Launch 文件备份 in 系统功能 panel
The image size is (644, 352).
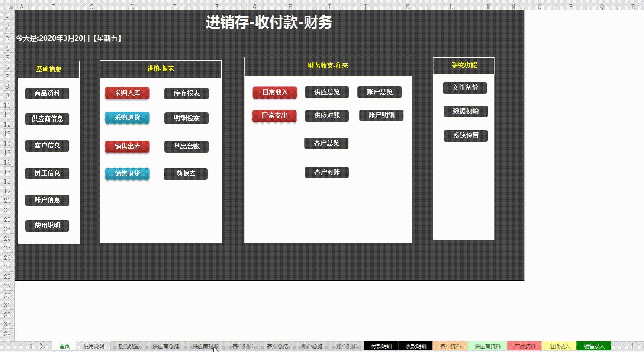[x=465, y=88]
